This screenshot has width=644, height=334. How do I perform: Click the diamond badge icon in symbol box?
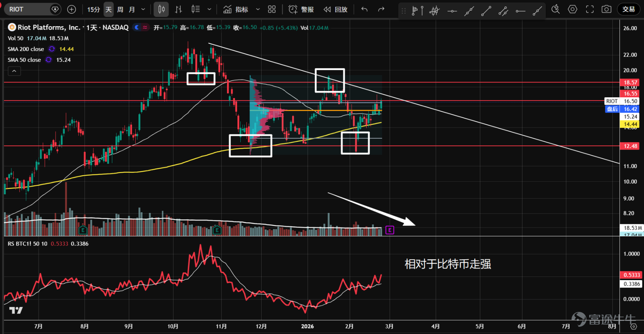(x=55, y=9)
